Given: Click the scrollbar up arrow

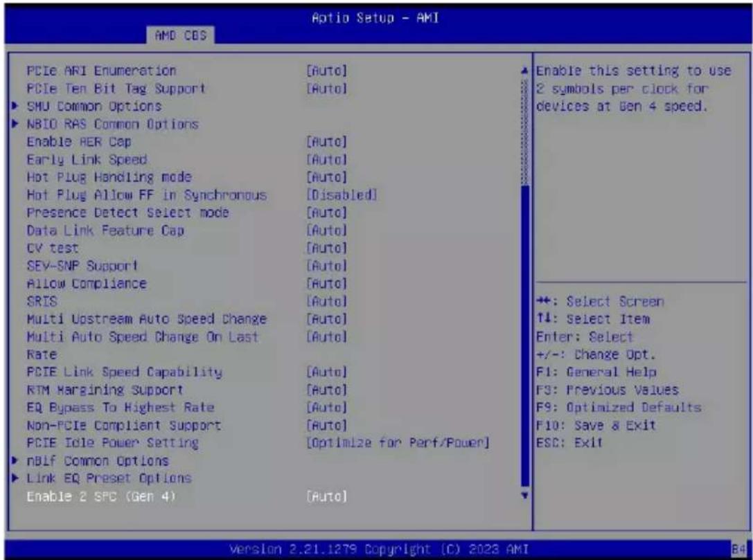Looking at the screenshot, I should pos(525,71).
